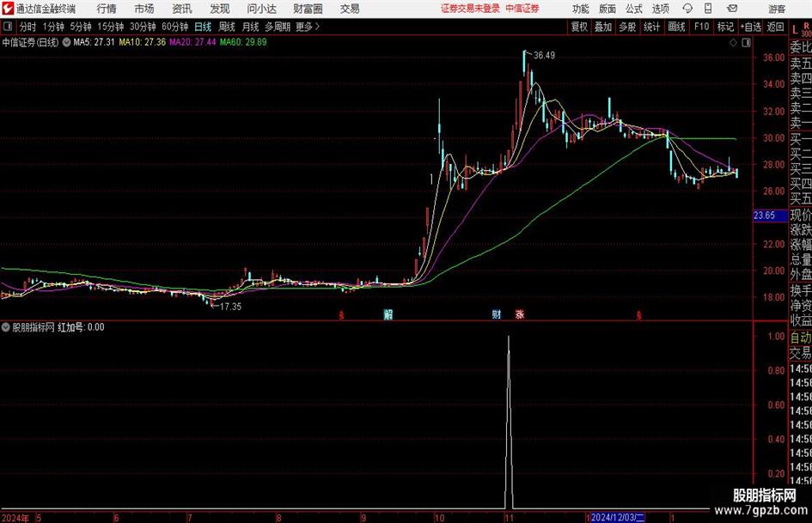Click the MA5: 27.31 label
Screen dimensions: 812x523
pos(94,42)
